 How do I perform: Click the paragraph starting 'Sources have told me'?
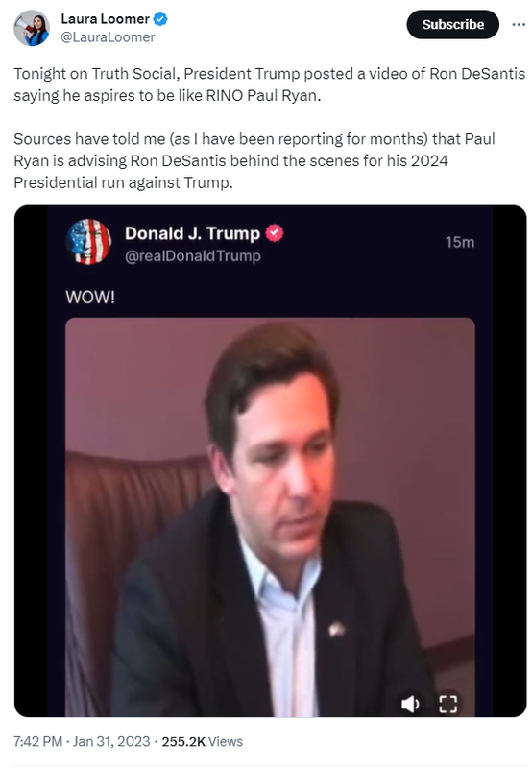pyautogui.click(x=254, y=160)
